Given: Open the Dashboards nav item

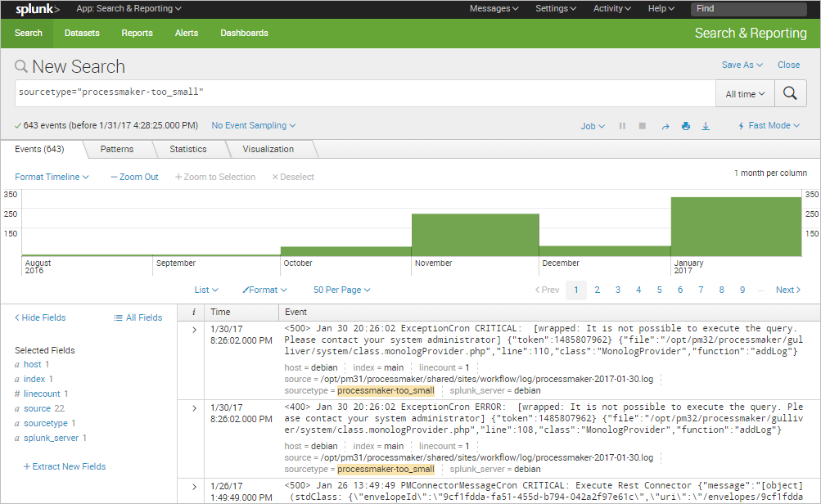Looking at the screenshot, I should point(244,33).
